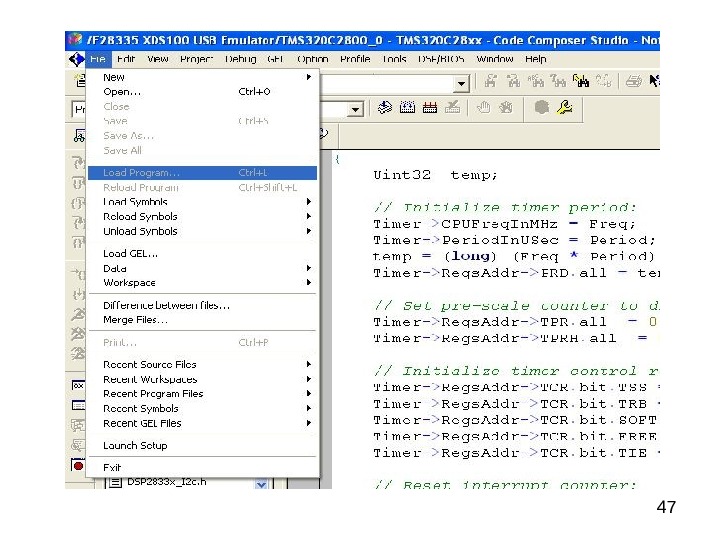Open the Tools menu

[394, 59]
